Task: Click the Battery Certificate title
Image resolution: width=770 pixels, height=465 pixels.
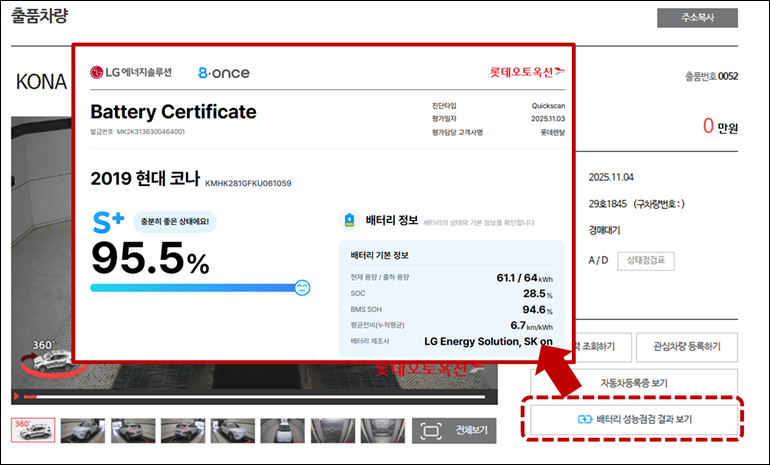Action: 173,111
